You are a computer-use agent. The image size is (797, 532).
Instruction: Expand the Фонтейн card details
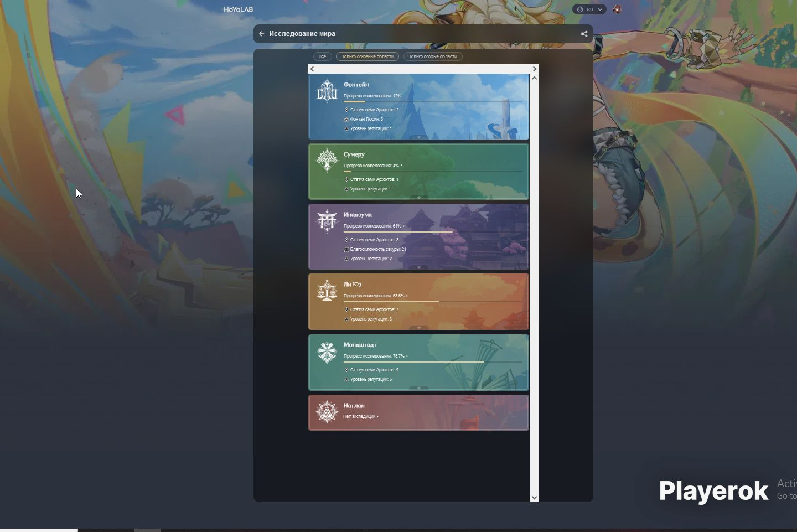tap(419, 137)
